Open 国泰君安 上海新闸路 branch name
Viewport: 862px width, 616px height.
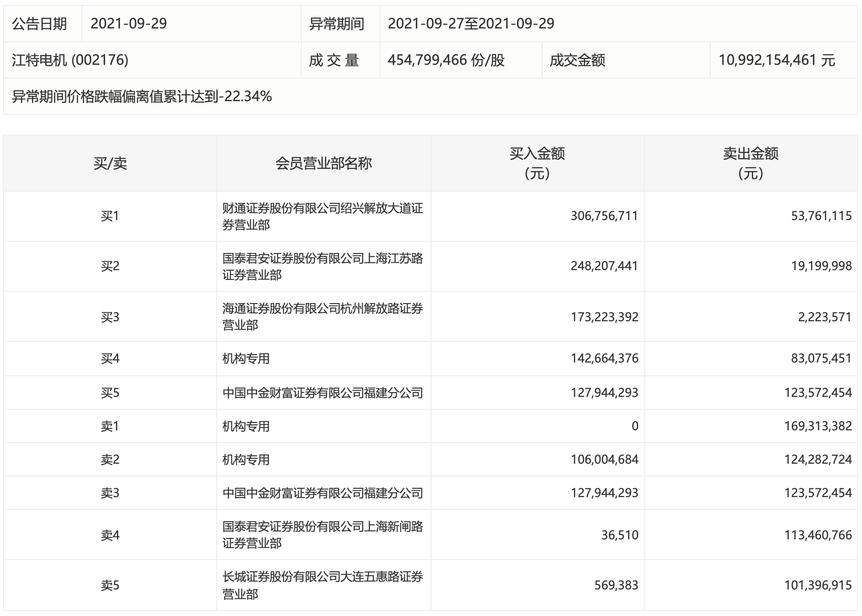tap(322, 534)
